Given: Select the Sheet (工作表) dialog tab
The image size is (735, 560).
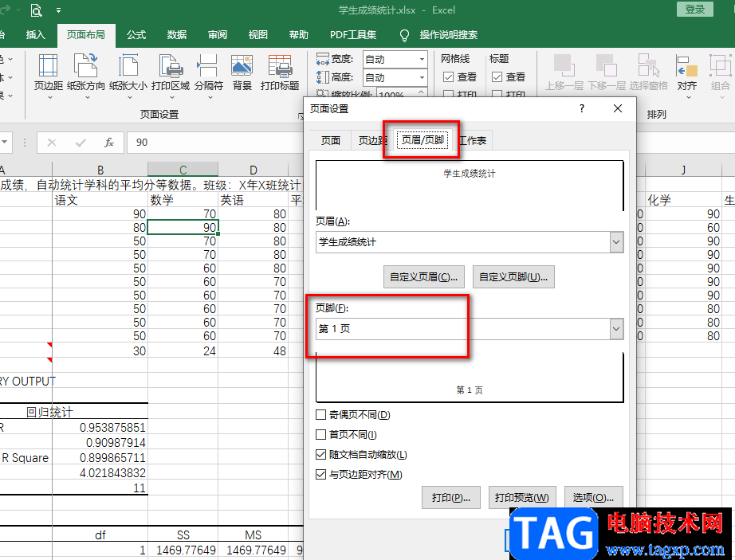Looking at the screenshot, I should coord(473,140).
